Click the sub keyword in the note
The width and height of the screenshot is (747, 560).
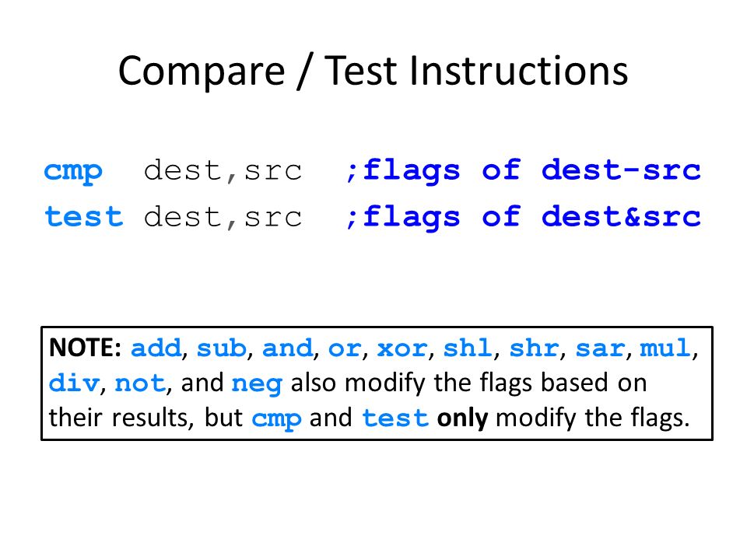pos(222,348)
